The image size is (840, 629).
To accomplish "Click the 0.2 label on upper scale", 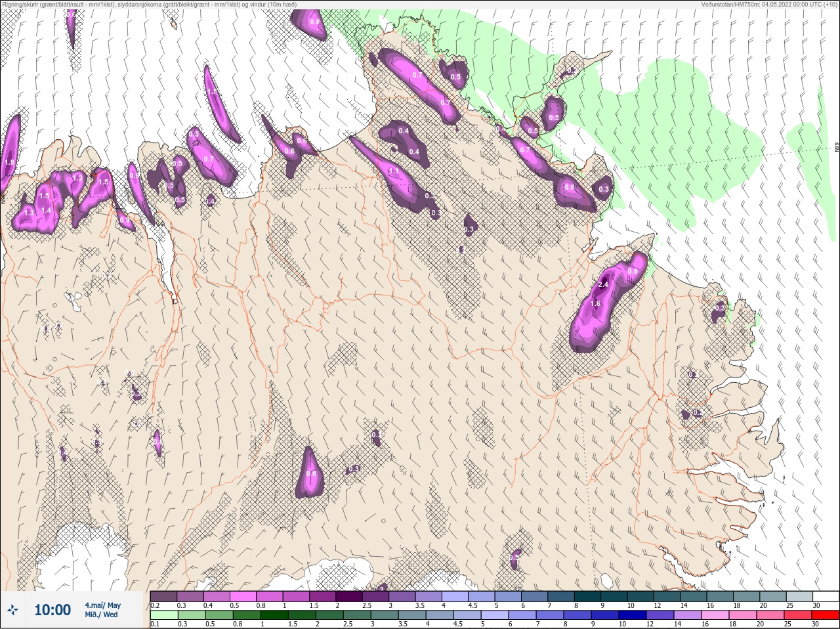I will [155, 605].
